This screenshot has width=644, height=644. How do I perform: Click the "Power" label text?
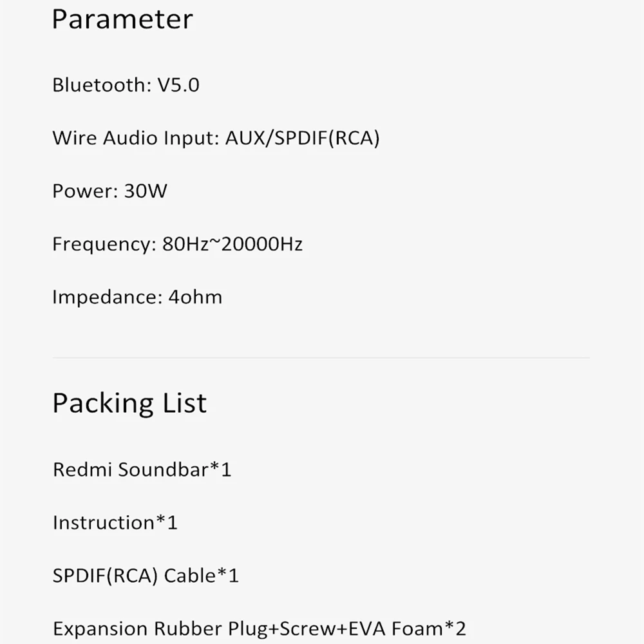click(x=83, y=191)
